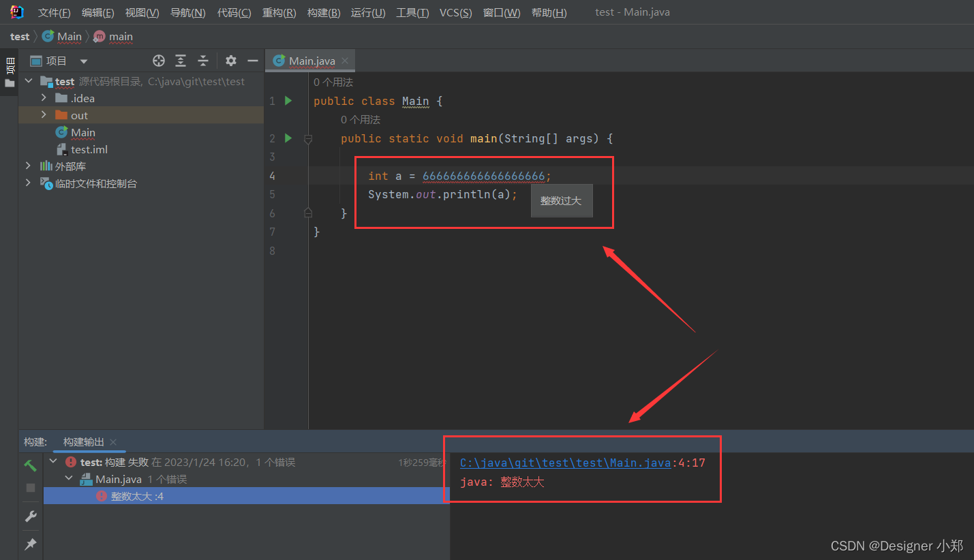Screen dimensions: 974x560
Task: Click the number 666666666666666666 in code
Action: [x=483, y=176]
